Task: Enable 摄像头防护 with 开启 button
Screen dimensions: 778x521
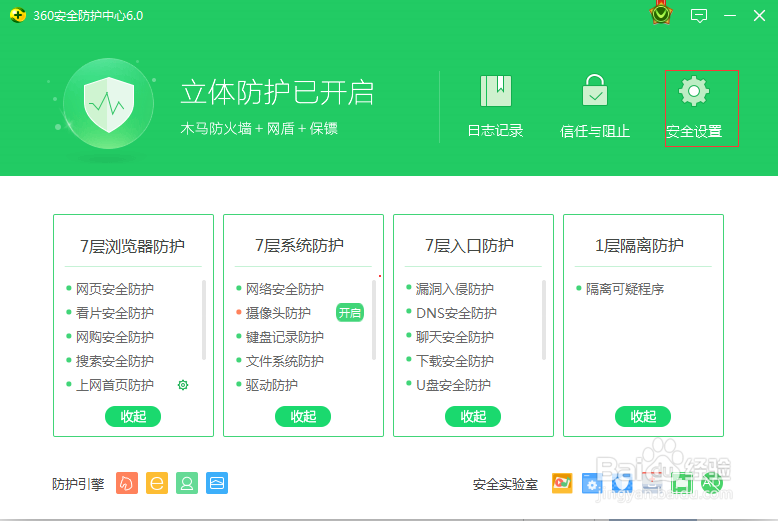Action: (350, 313)
